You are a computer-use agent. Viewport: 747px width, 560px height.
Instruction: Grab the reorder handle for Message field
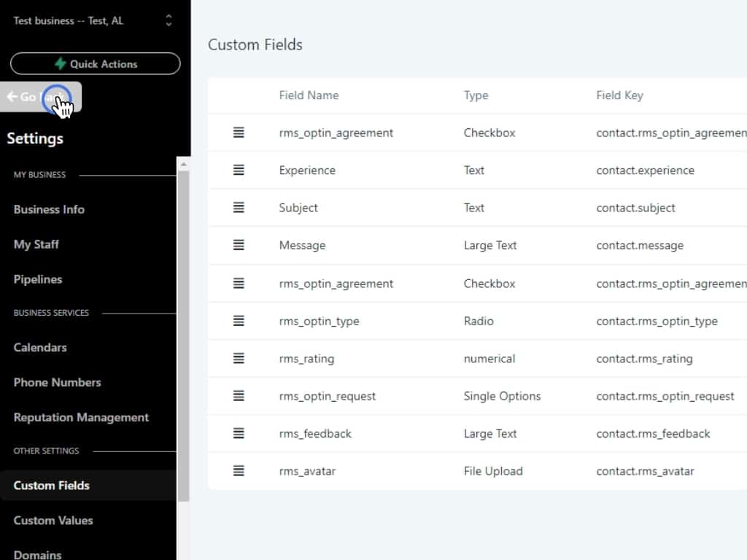click(x=239, y=245)
